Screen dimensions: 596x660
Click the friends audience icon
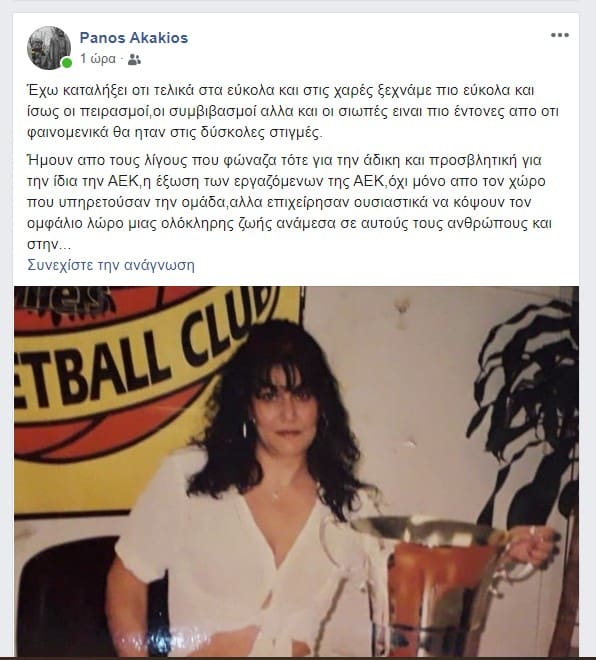click(x=134, y=59)
